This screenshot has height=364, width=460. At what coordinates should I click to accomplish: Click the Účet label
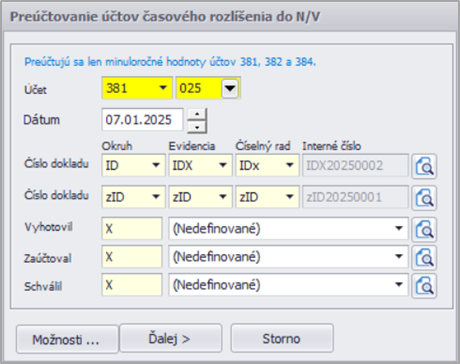pyautogui.click(x=35, y=90)
